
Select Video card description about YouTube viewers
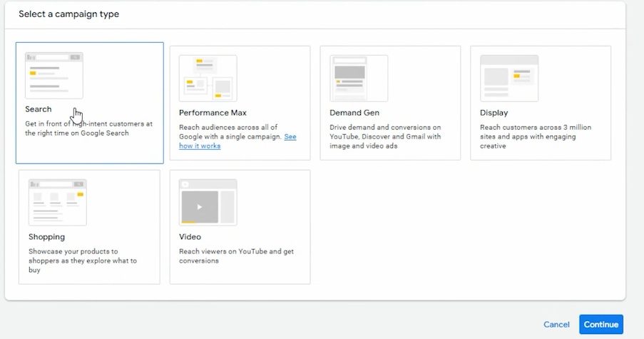point(236,256)
